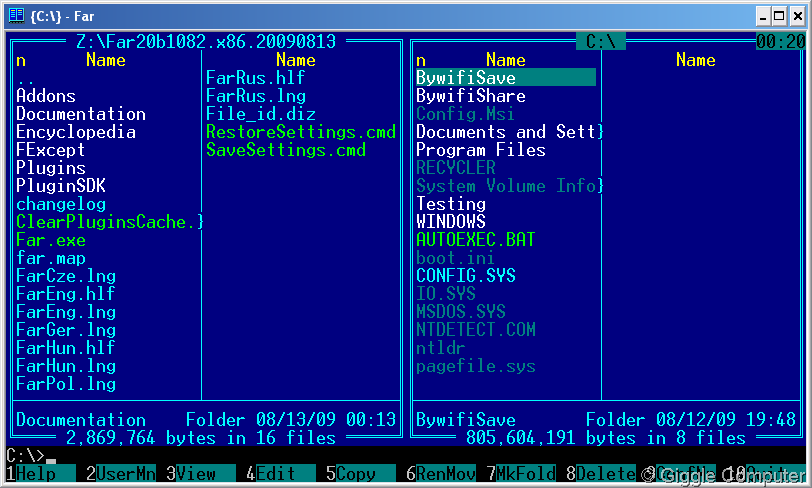Screen dimensions: 812x488
Task: Select FarRus.hlf file
Action: [x=255, y=78]
